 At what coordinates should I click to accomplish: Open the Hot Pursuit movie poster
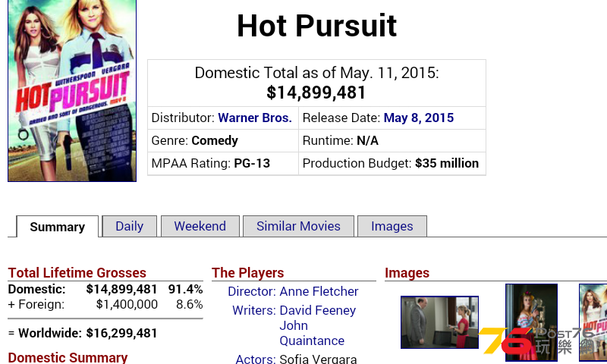tap(72, 90)
